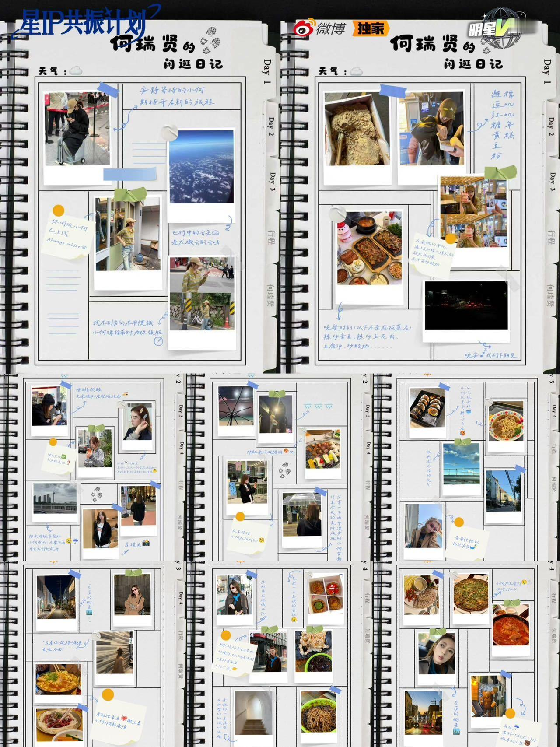Open the photo of the woman in a black beanie
The image size is (560, 747).
(x=49, y=410)
